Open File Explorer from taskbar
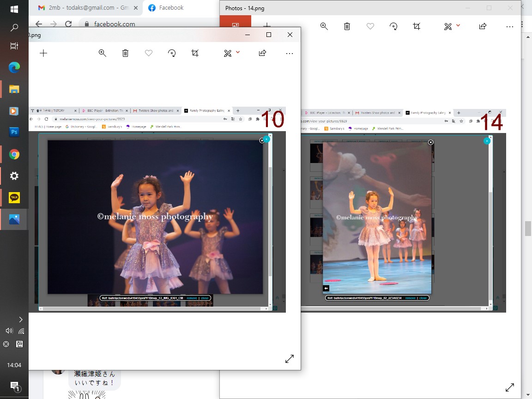This screenshot has width=532, height=399. [x=14, y=89]
